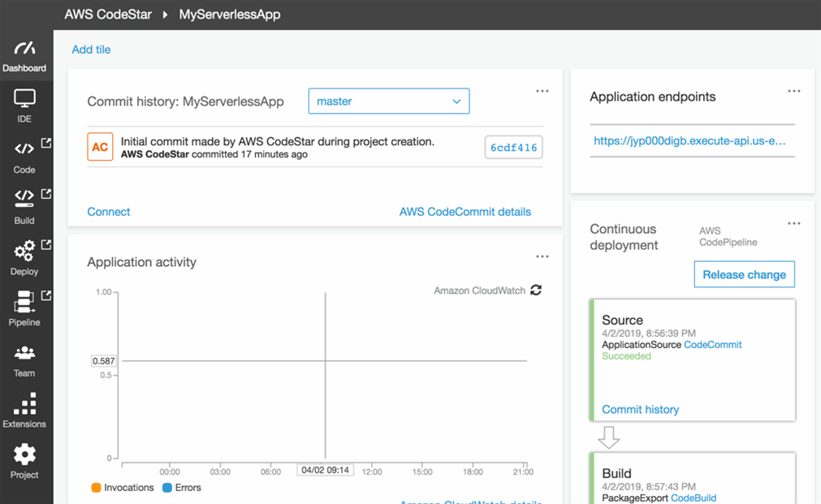Open commit 6cdf416 details
Screen dimensions: 821x504
513,148
